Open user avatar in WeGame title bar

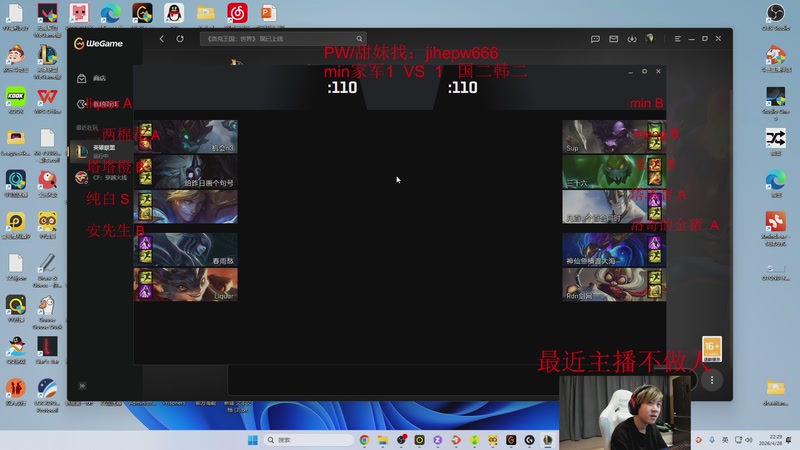649,38
